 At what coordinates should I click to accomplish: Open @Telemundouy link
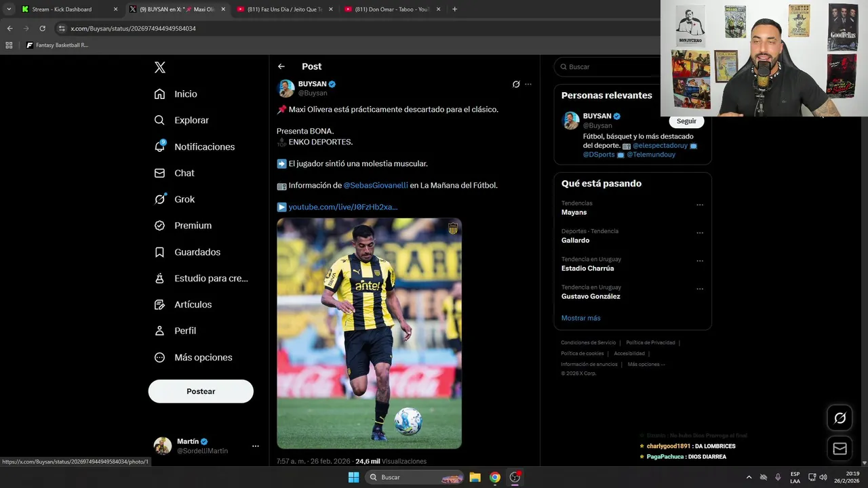651,155
